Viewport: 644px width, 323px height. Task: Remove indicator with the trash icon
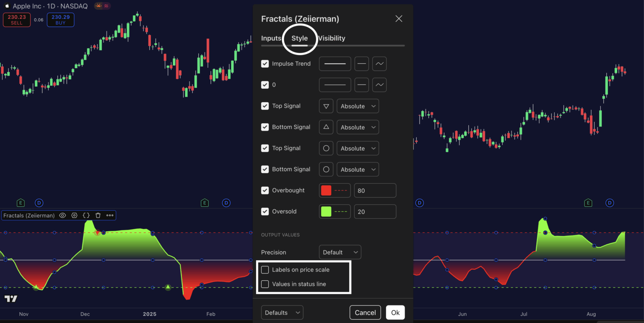coord(98,215)
